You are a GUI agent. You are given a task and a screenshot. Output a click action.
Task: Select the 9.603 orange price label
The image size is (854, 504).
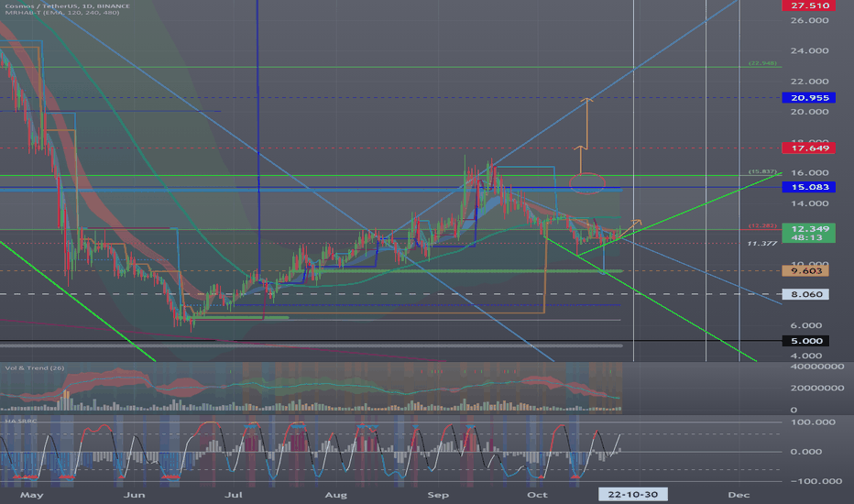(805, 271)
